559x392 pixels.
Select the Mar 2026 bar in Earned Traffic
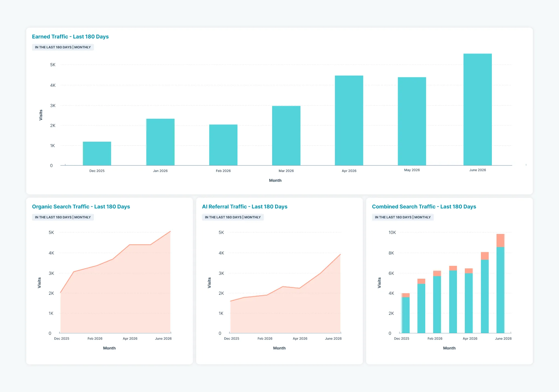pos(286,136)
